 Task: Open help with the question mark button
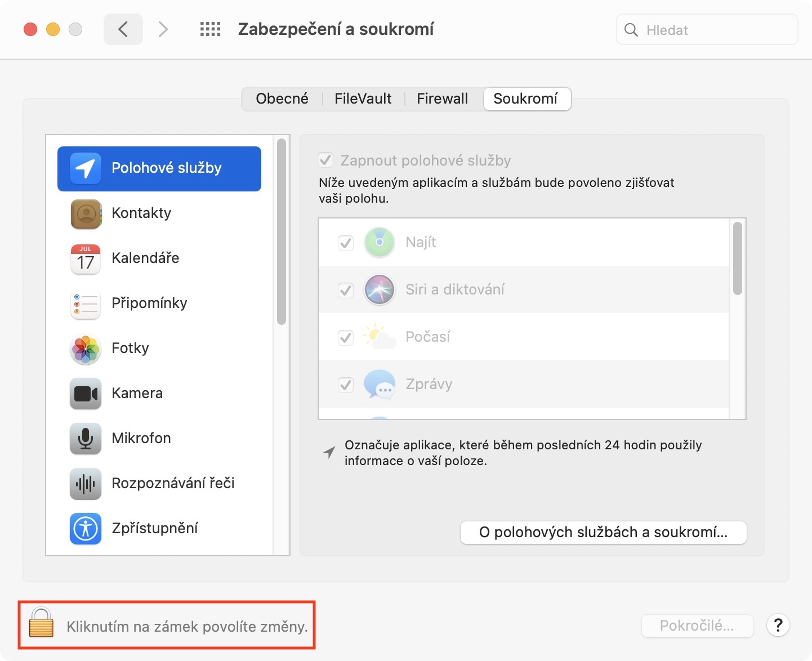(x=778, y=625)
